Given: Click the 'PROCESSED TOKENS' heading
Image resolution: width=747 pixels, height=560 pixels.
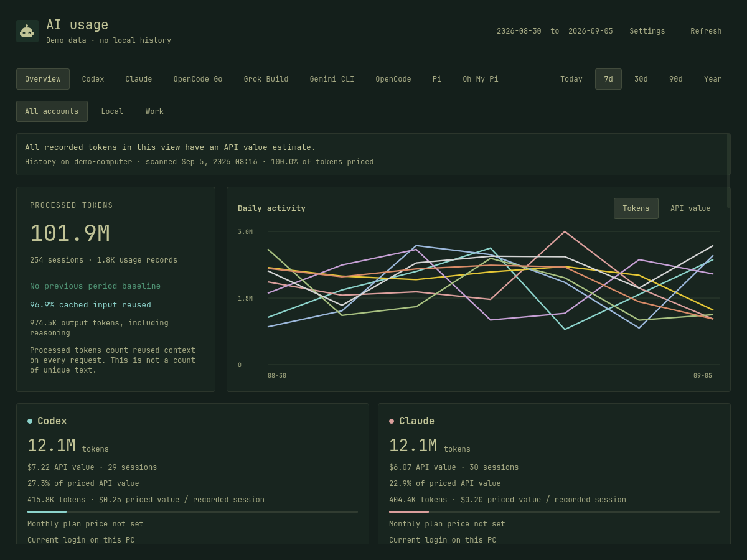Looking at the screenshot, I should tap(72, 205).
